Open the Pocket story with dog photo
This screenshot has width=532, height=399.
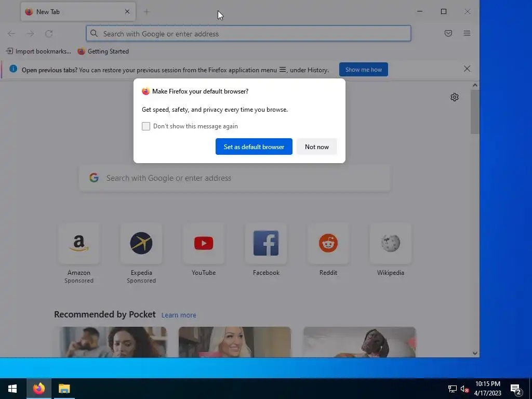click(x=360, y=342)
